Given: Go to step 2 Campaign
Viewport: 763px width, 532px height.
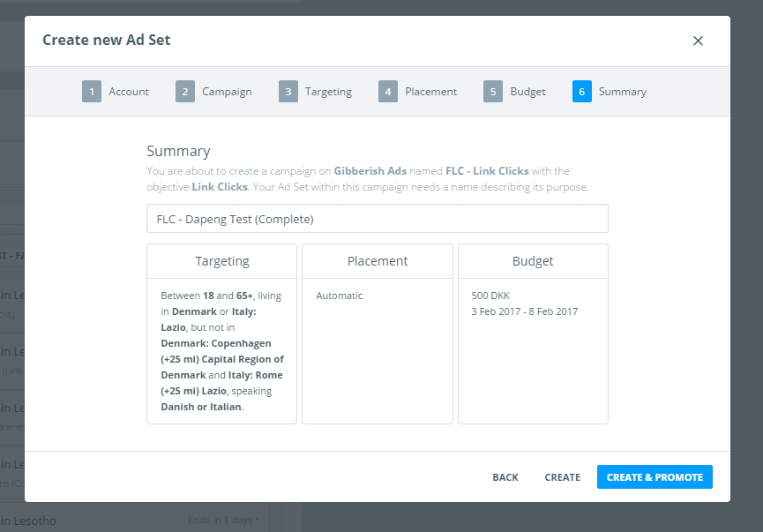Looking at the screenshot, I should tap(213, 92).
